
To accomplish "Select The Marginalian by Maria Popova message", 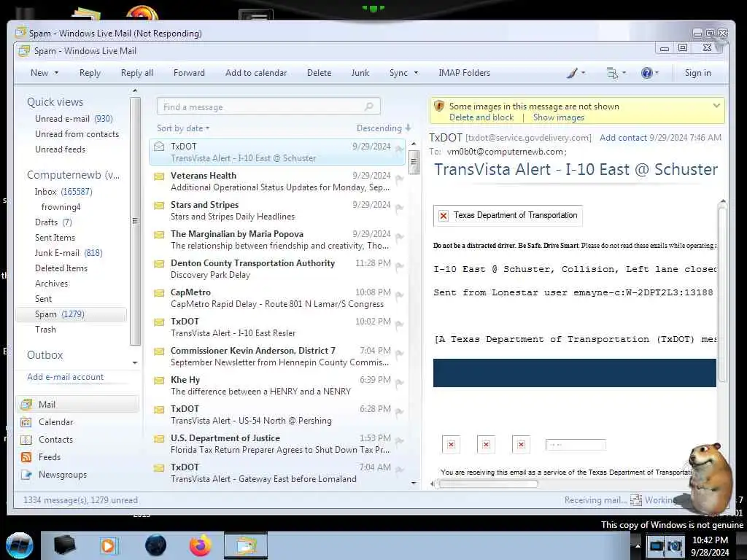I will coord(277,239).
